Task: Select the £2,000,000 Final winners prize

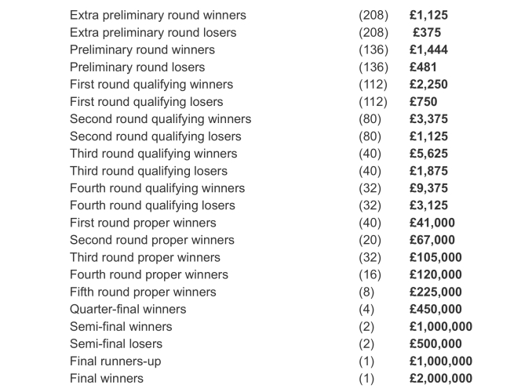Action: [x=441, y=378]
